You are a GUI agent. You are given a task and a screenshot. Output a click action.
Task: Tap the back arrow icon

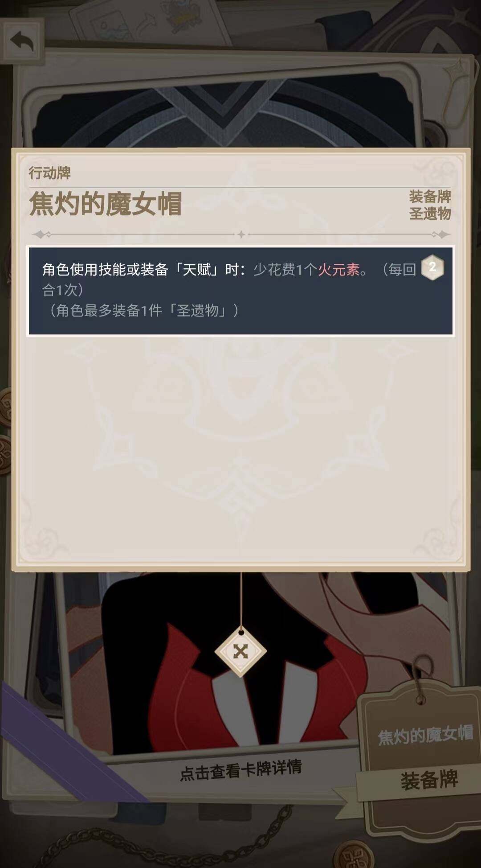(x=22, y=41)
